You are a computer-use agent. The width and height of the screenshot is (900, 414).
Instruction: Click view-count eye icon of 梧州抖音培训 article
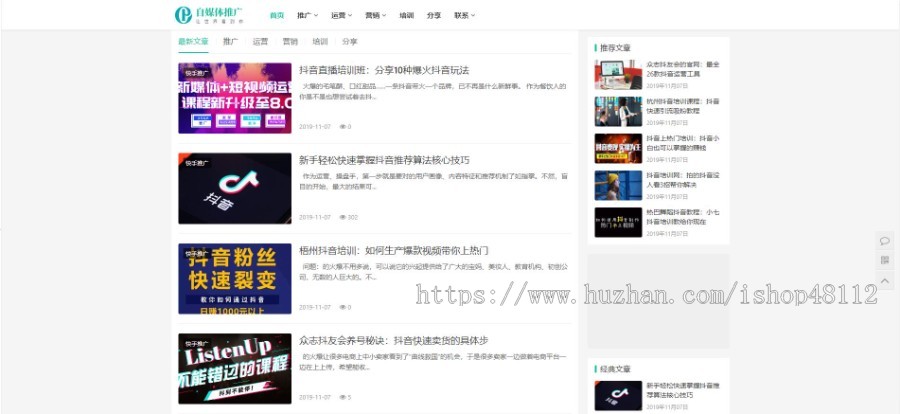click(x=343, y=307)
